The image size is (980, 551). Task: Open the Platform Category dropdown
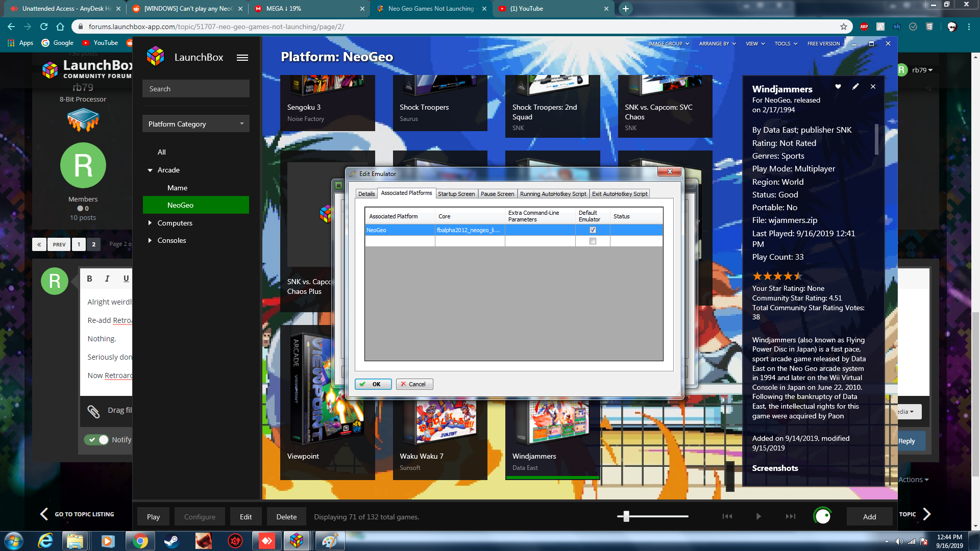[196, 124]
